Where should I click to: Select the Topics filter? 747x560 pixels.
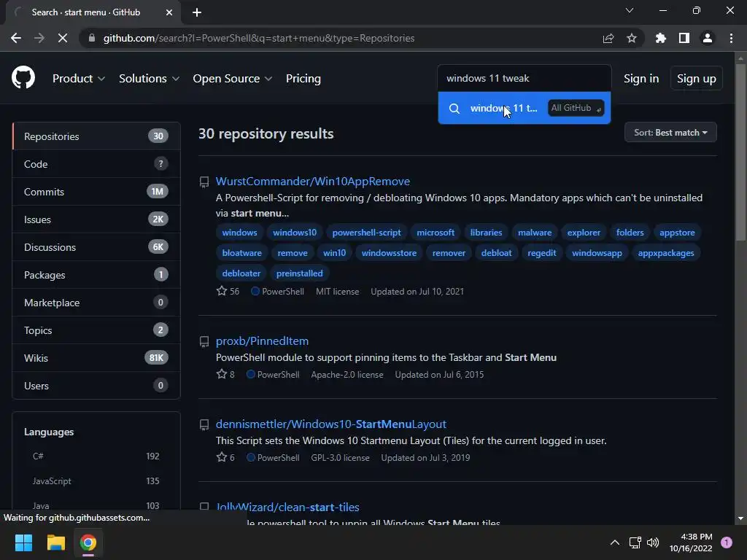point(96,330)
